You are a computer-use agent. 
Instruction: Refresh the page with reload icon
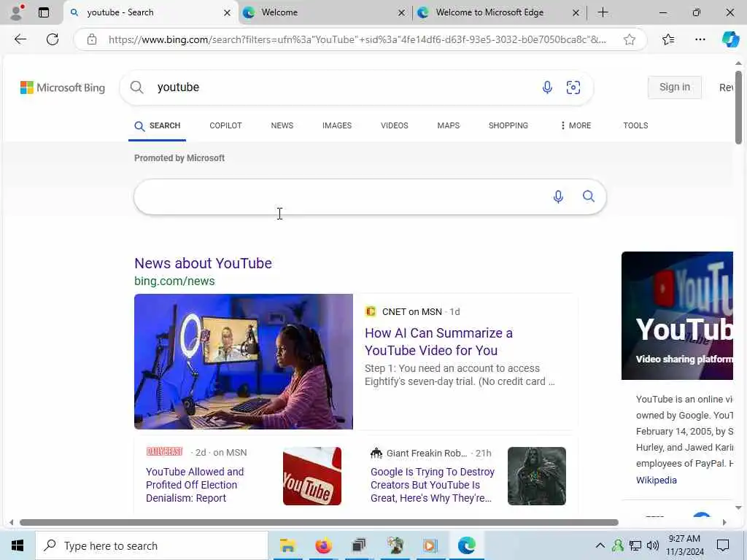(53, 39)
